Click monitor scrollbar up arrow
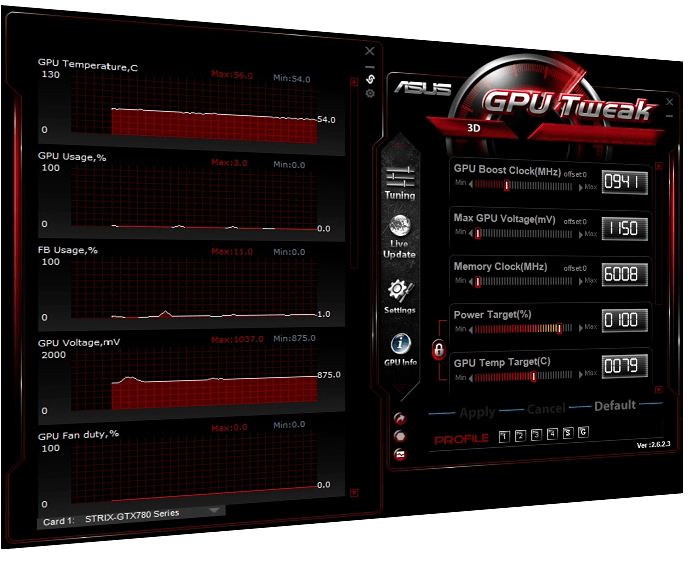The width and height of the screenshot is (690, 570). [354, 81]
